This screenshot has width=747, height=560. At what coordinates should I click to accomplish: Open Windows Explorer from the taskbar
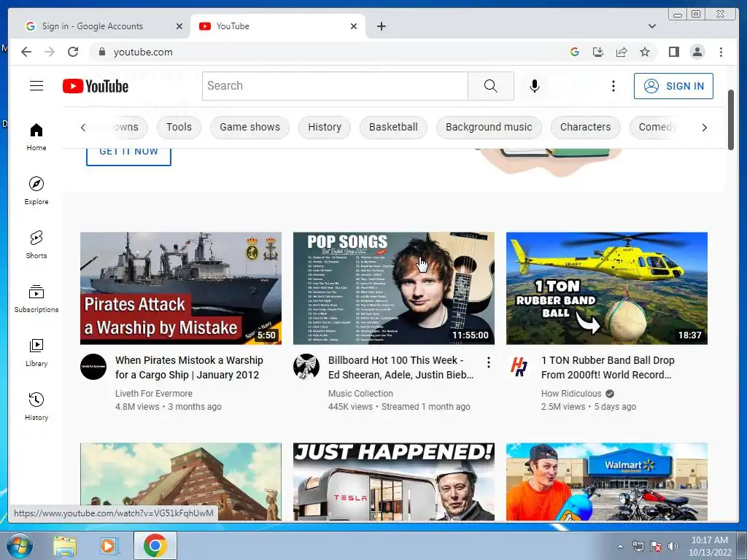point(65,546)
